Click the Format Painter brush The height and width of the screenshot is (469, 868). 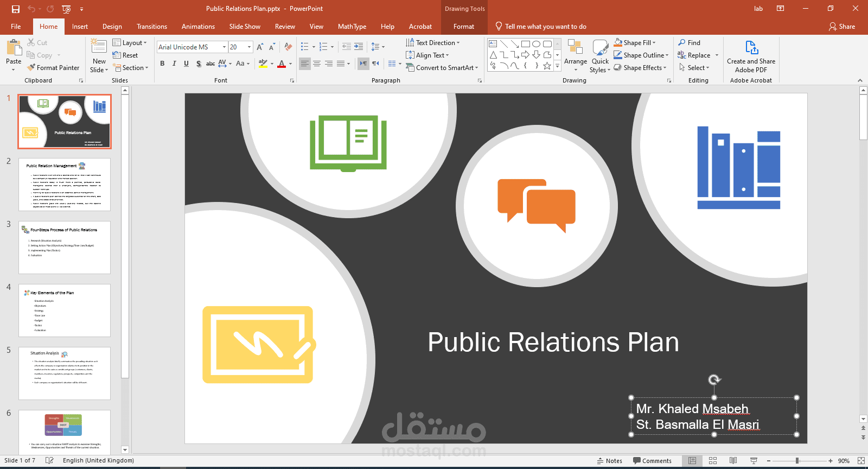[31, 68]
